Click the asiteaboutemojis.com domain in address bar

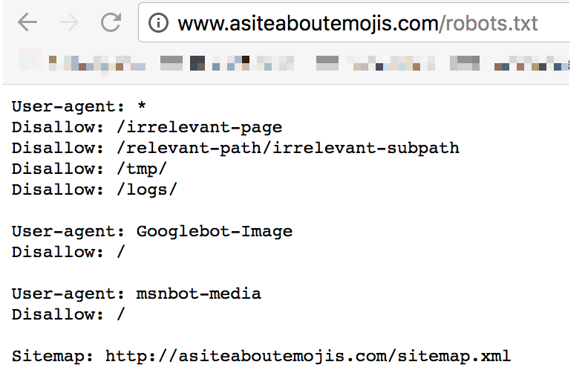point(307,24)
